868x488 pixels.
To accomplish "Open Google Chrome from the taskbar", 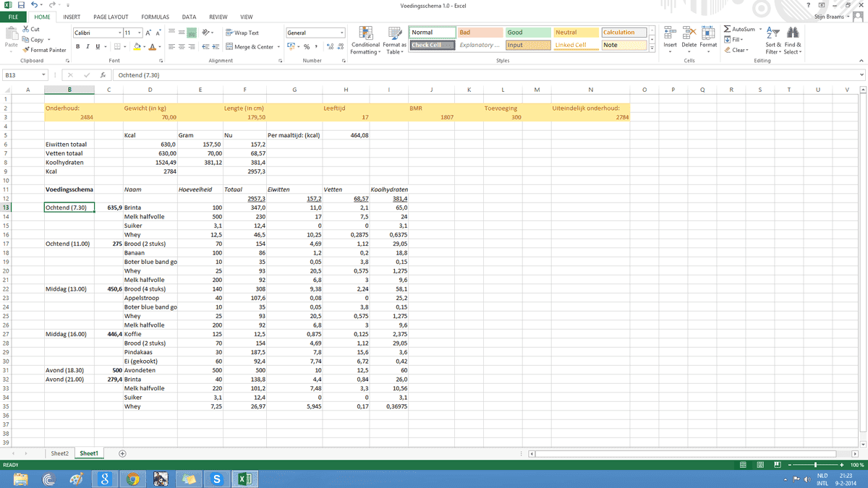I will coord(132,479).
